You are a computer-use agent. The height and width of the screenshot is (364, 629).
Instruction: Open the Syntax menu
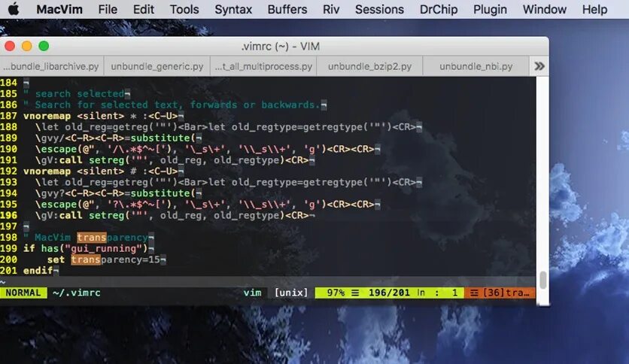pos(233,9)
